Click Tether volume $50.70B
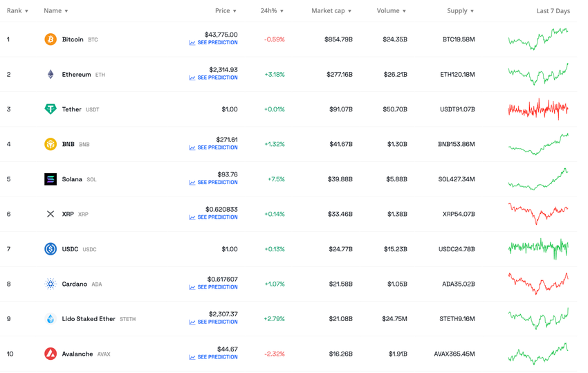Screen dimensions: 588x373 395,109
